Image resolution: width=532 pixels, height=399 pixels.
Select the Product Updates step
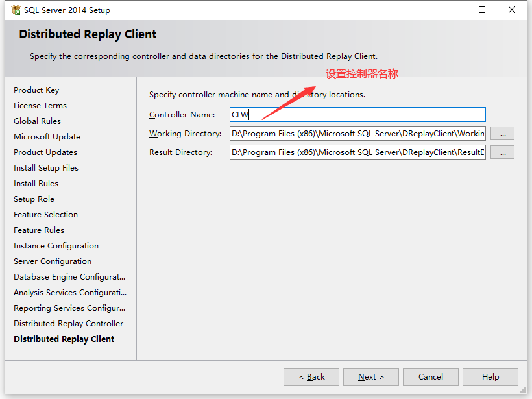tap(45, 152)
